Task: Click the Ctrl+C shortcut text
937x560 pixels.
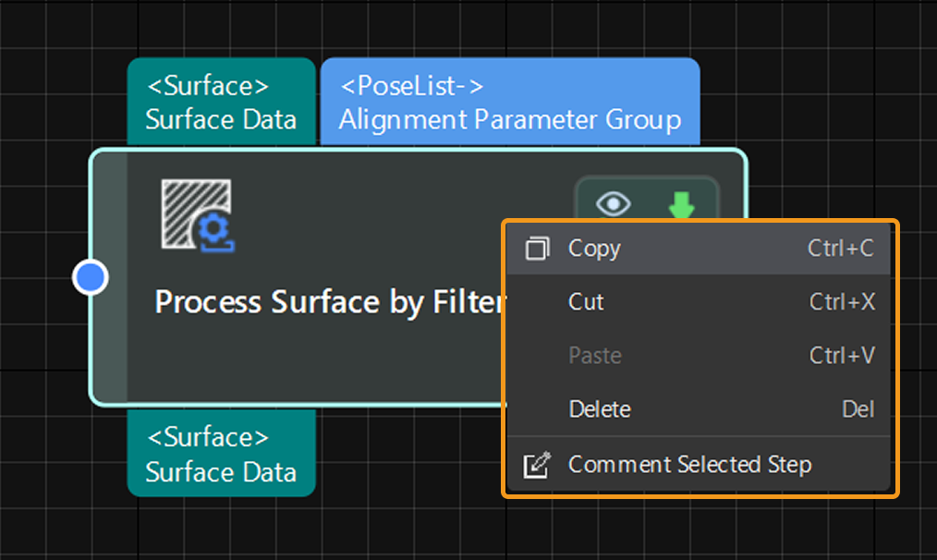Action: pyautogui.click(x=839, y=249)
